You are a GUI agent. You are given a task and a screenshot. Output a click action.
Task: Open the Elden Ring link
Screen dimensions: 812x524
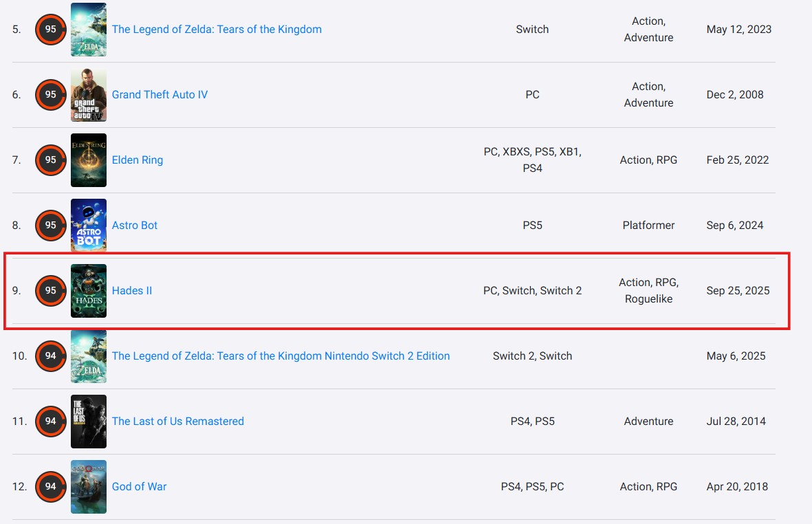[137, 160]
